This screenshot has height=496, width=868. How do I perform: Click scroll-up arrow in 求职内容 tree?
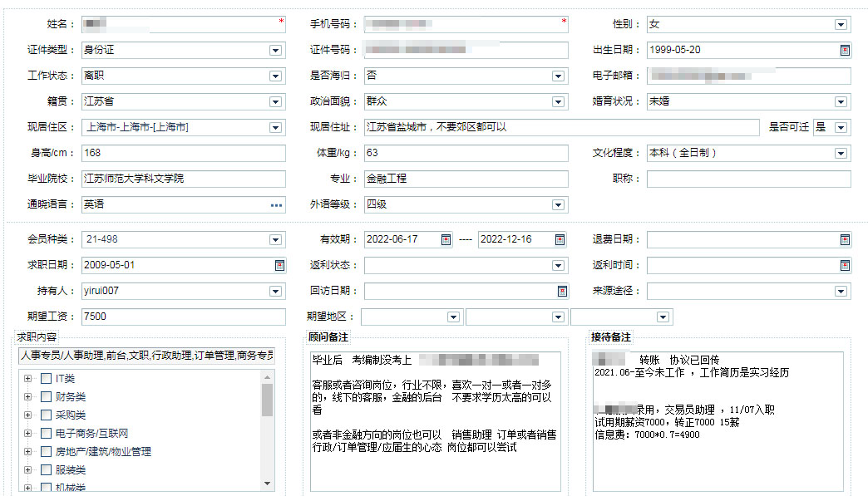268,377
